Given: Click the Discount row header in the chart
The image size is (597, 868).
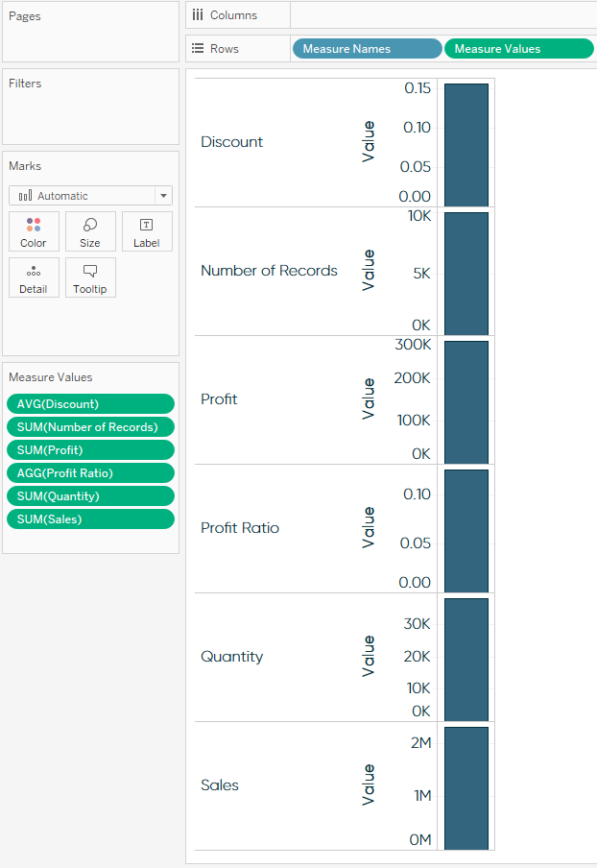Looking at the screenshot, I should click(231, 141).
